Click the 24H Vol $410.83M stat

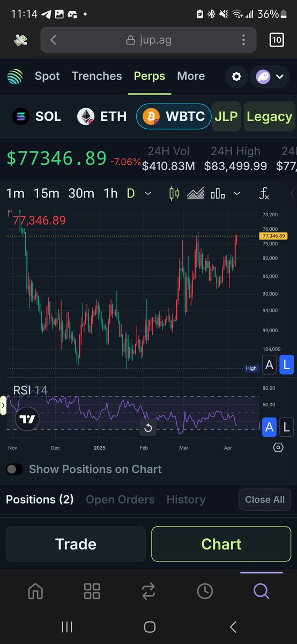click(168, 159)
